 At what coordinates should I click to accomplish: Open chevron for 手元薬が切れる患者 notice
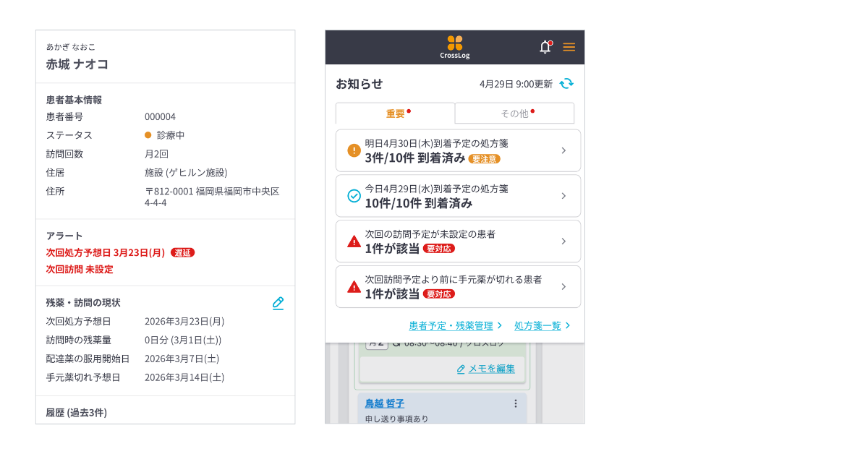point(563,287)
